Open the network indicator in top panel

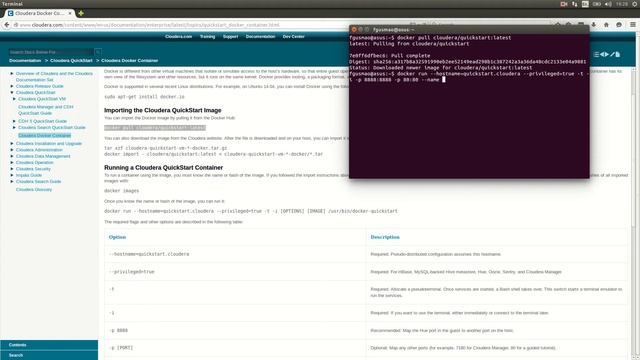575,4
